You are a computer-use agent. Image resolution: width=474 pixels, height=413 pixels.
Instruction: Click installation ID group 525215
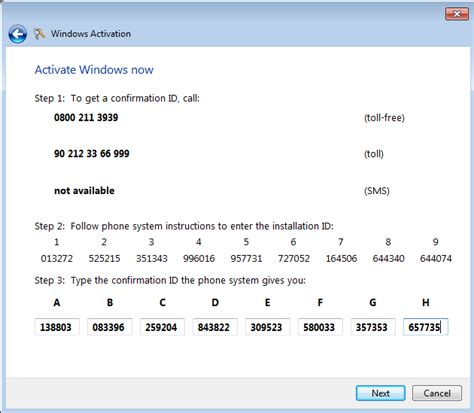pyautogui.click(x=104, y=258)
